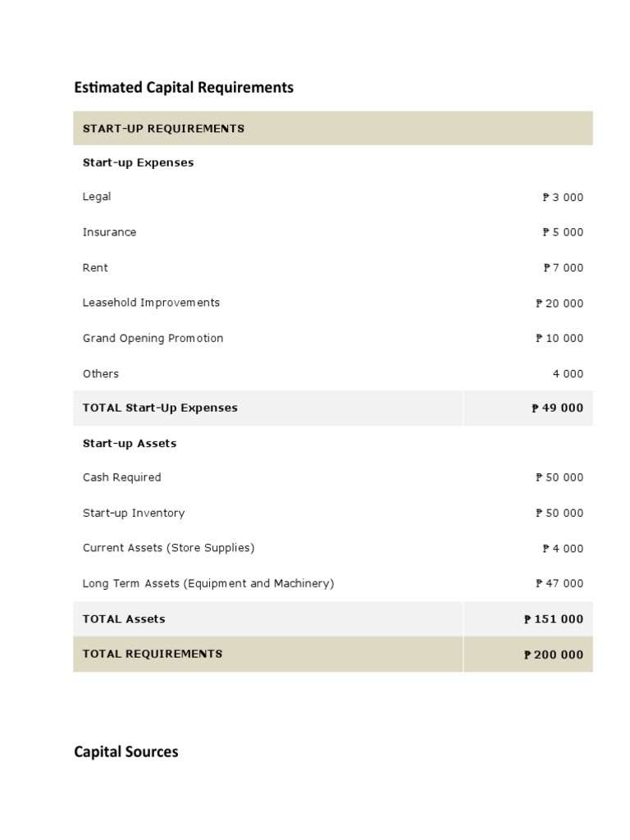Click the ₱ 20 000 amount
The width and height of the screenshot is (630, 840).
559,304
